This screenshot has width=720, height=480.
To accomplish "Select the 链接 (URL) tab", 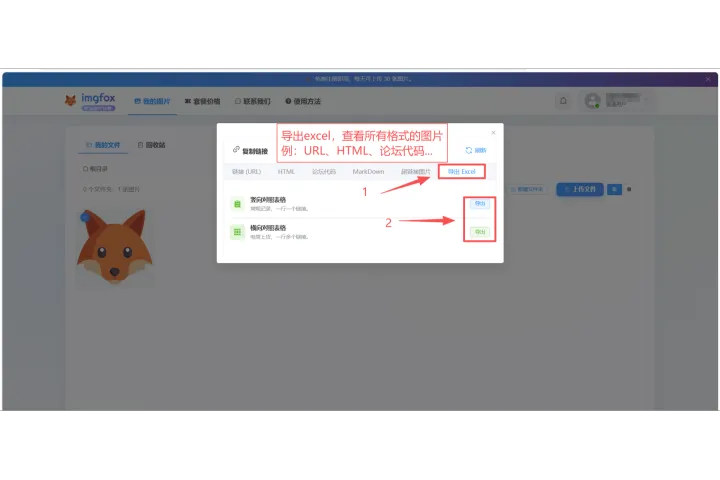I will (x=247, y=171).
